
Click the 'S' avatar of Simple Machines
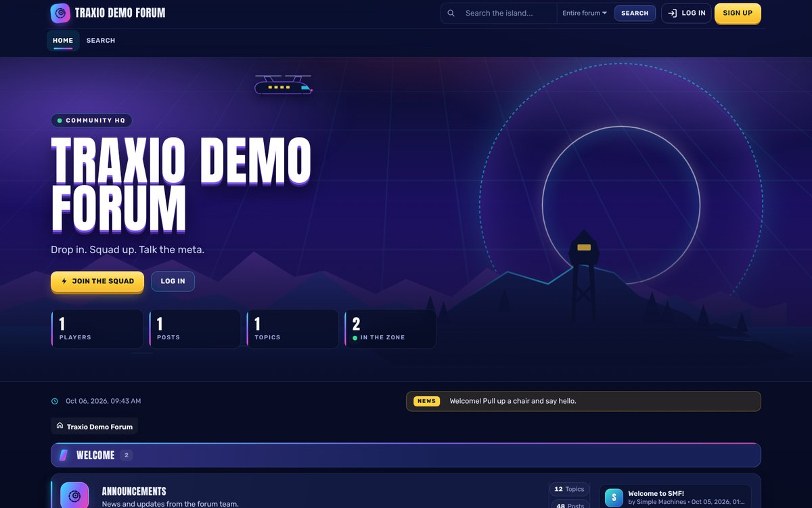(x=614, y=498)
